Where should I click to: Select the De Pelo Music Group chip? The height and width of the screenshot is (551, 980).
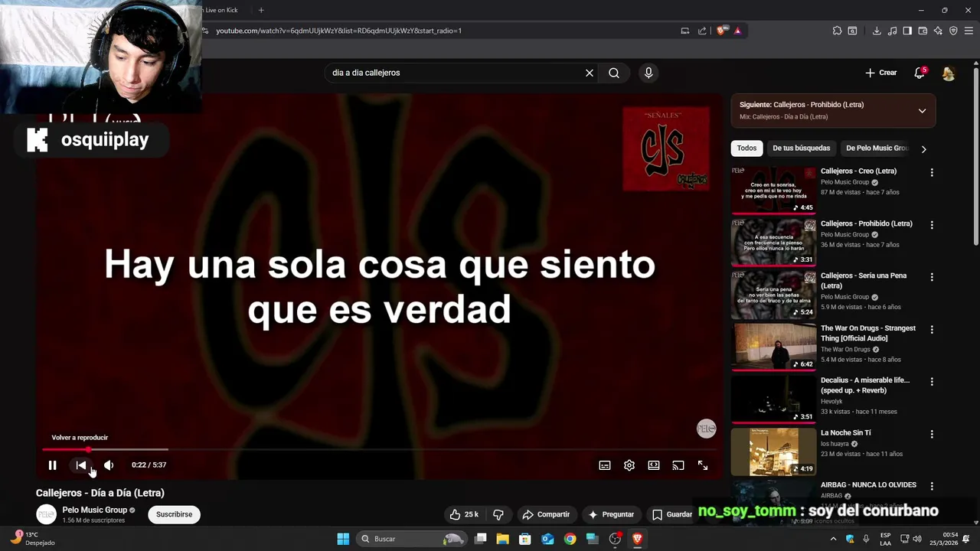[877, 148]
